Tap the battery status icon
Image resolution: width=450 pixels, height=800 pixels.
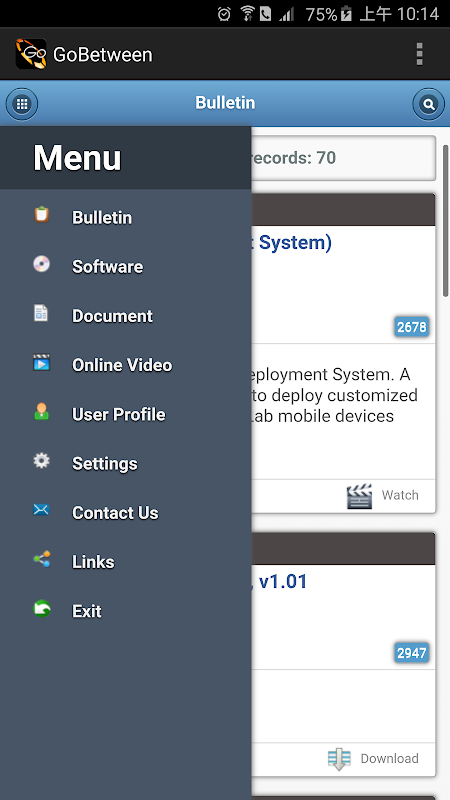click(346, 14)
